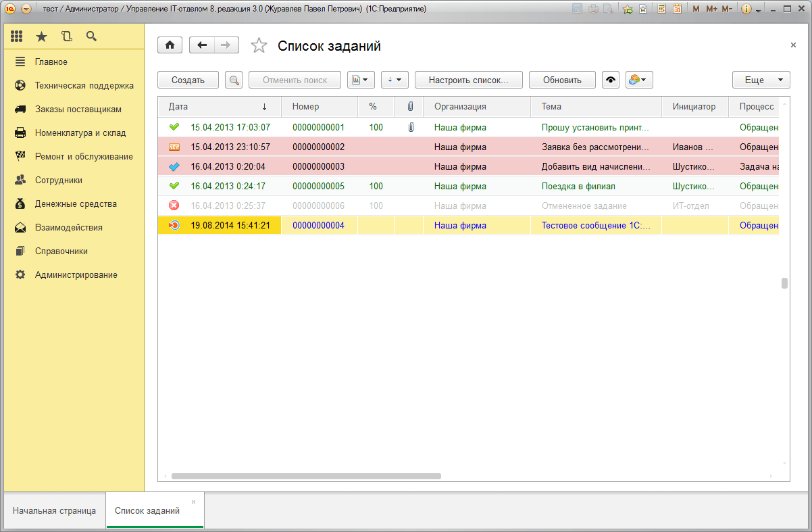Open the favorites page star icon in the title bar
The height and width of the screenshot is (532, 812).
click(642, 9)
